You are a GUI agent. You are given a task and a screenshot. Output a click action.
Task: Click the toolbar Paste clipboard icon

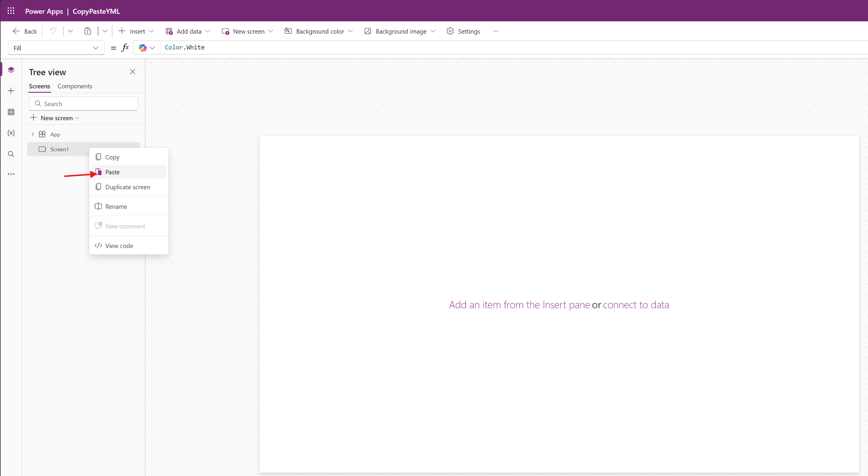(x=88, y=31)
